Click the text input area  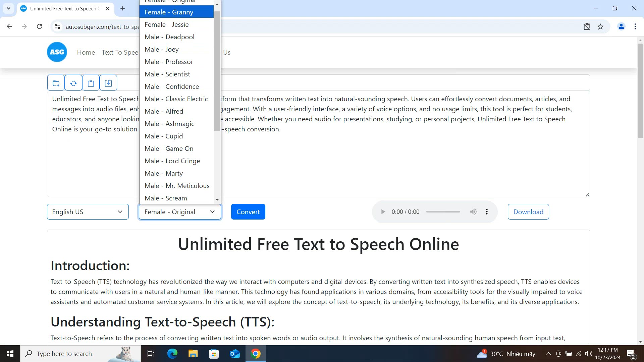tap(318, 144)
